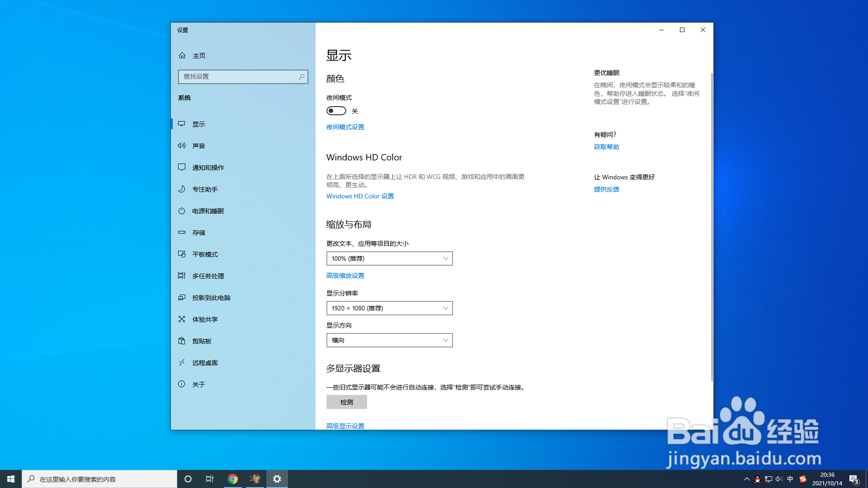Select 电源和睡眠 in the settings sidebar
The width and height of the screenshot is (868, 488).
coord(243,211)
